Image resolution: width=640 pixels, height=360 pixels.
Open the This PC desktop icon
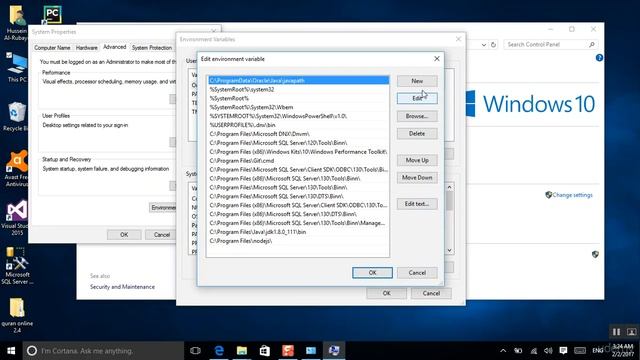tap(16, 68)
